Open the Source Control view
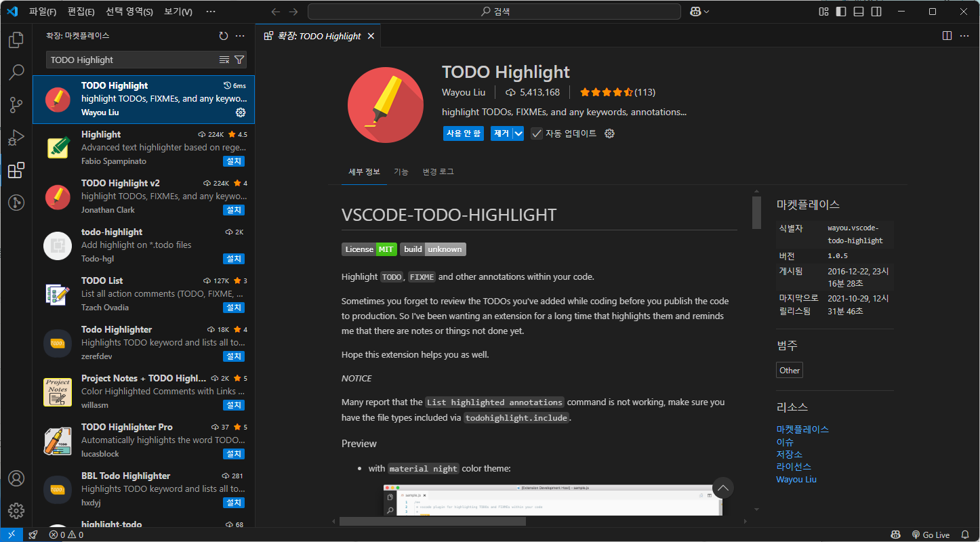Viewport: 980px width, 542px height. 16,104
